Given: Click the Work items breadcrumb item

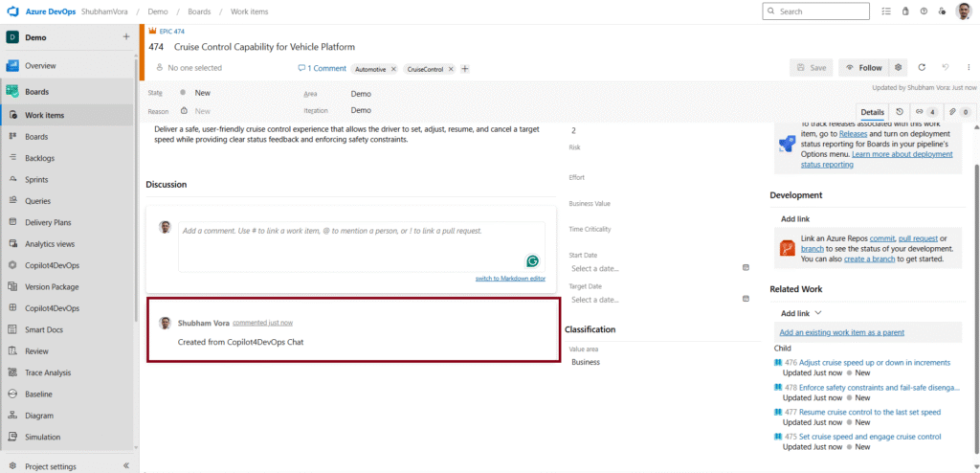Looking at the screenshot, I should [248, 11].
